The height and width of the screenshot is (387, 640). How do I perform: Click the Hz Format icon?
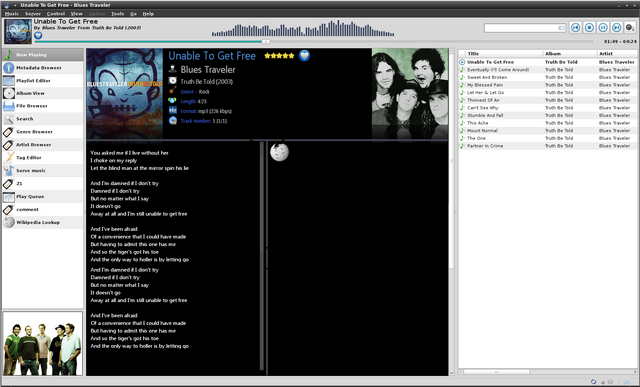coord(173,110)
